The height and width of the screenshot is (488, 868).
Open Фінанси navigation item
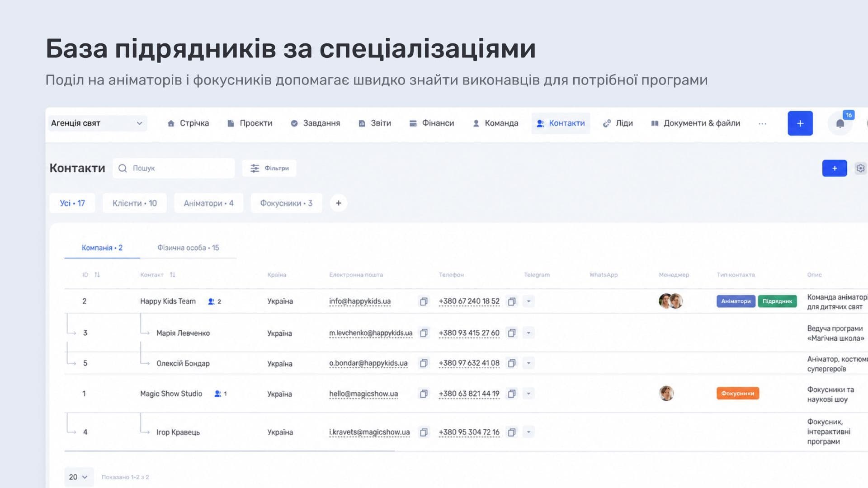tap(432, 123)
